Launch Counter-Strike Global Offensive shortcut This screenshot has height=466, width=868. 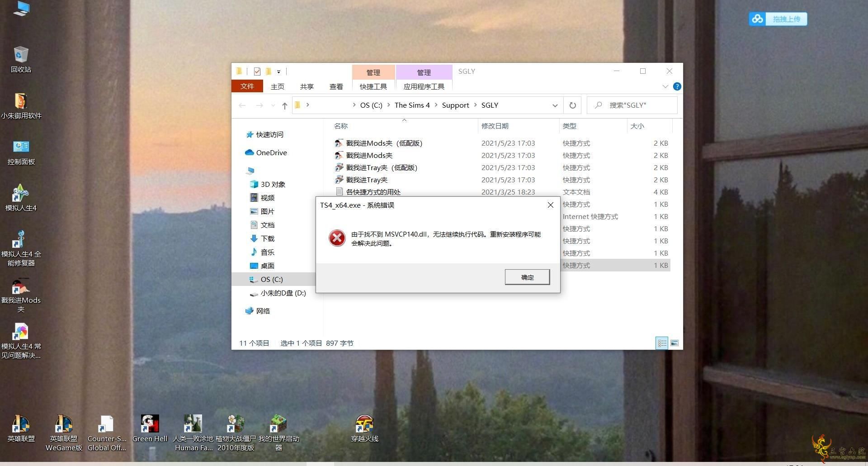coord(107,433)
